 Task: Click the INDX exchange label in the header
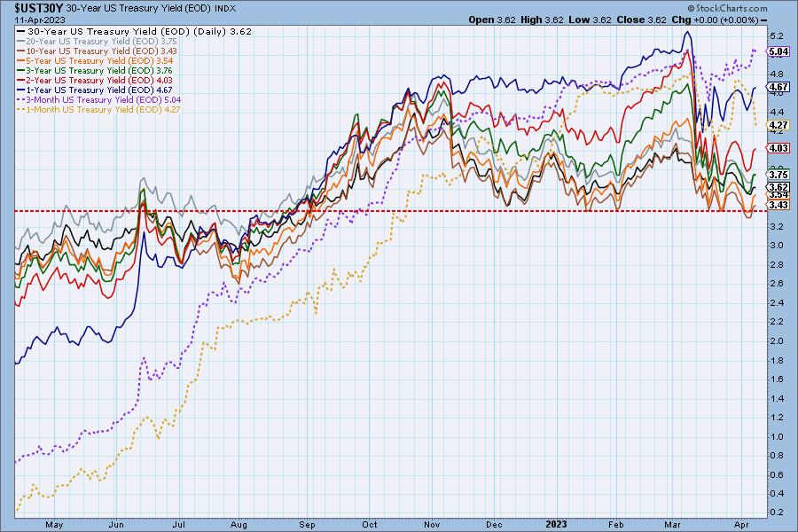click(225, 9)
